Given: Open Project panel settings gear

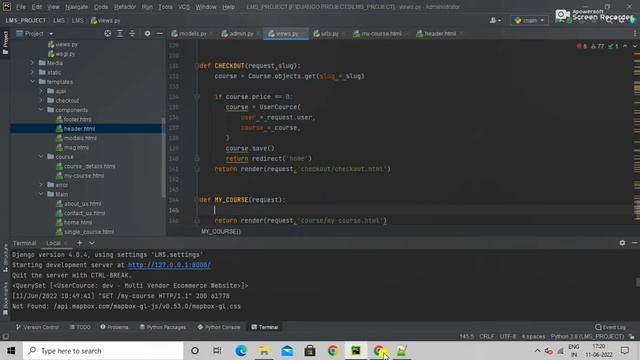Looking at the screenshot, I should click(x=147, y=33).
